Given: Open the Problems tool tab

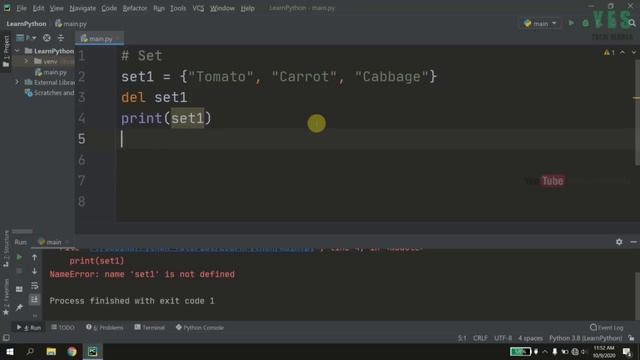Looking at the screenshot, I should [x=104, y=327].
